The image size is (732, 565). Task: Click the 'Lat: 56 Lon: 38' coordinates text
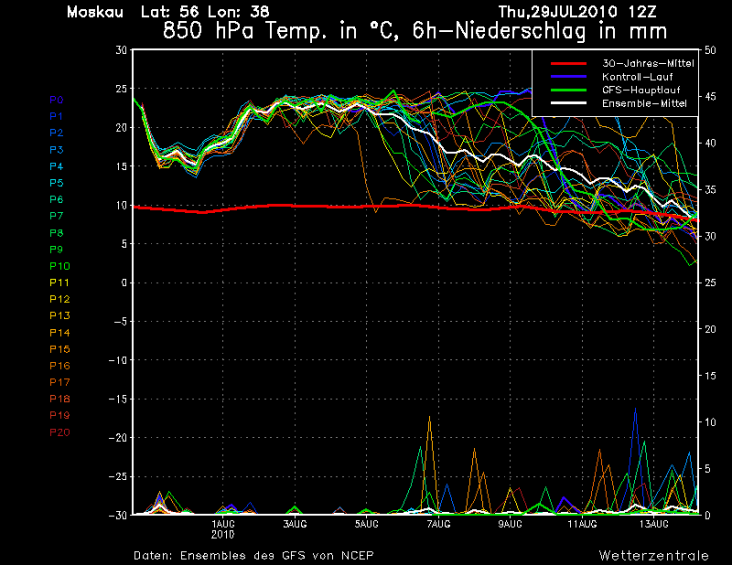tap(205, 12)
